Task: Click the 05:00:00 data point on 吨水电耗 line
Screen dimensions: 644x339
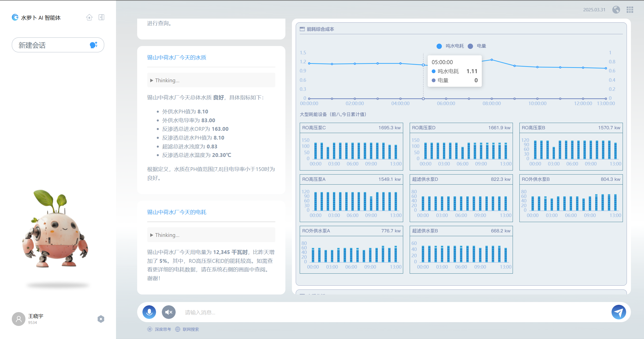Action: [423, 65]
